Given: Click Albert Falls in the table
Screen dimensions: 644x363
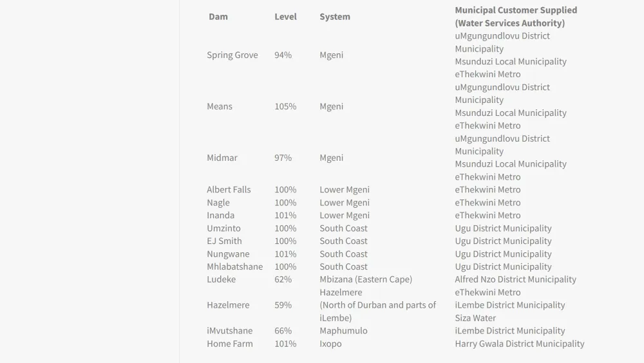Looking at the screenshot, I should [x=229, y=190].
